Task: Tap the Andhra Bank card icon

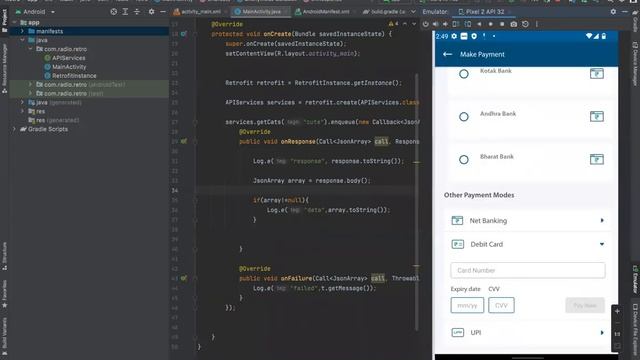Action: pyautogui.click(x=596, y=116)
